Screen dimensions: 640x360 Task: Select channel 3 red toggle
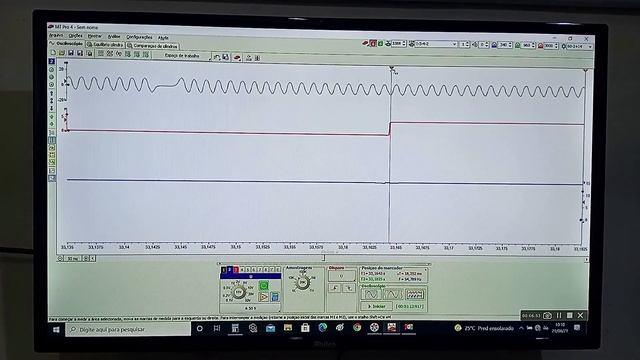pos(236,270)
